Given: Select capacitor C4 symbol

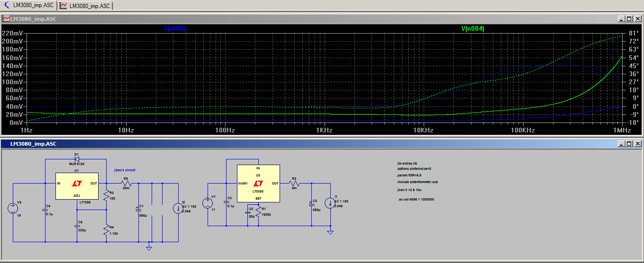Looking at the screenshot, I should click(x=45, y=210).
